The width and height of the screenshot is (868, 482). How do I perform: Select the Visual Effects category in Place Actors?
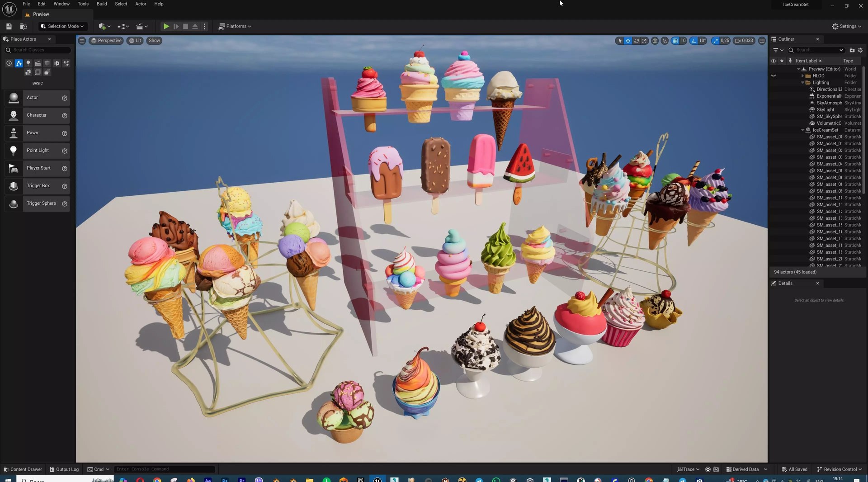tap(66, 63)
